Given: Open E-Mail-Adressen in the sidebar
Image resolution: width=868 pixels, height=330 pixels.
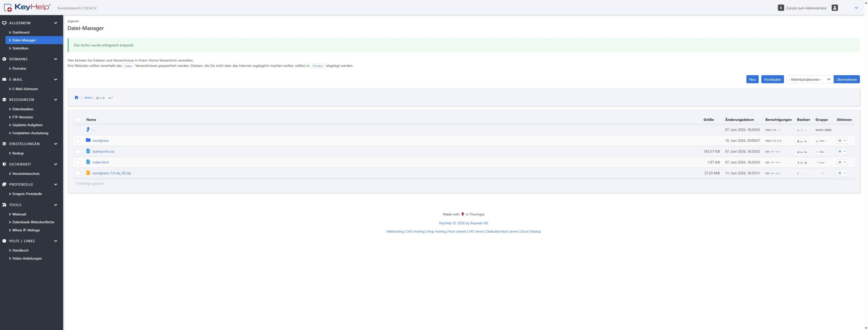Looking at the screenshot, I should tap(25, 89).
